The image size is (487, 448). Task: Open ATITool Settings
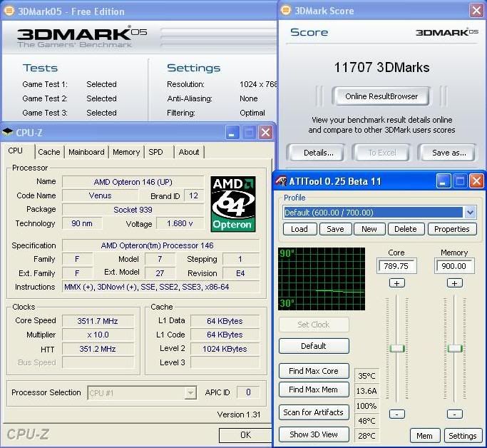463,436
